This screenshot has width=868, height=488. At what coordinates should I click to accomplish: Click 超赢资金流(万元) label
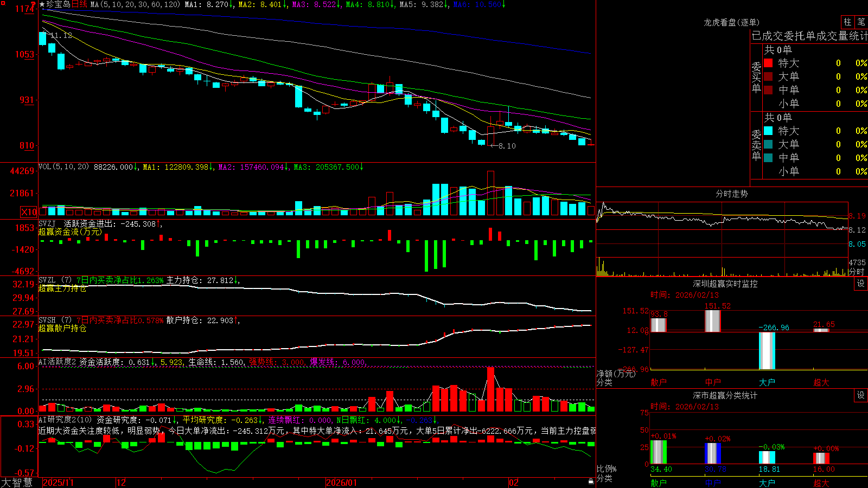click(70, 232)
